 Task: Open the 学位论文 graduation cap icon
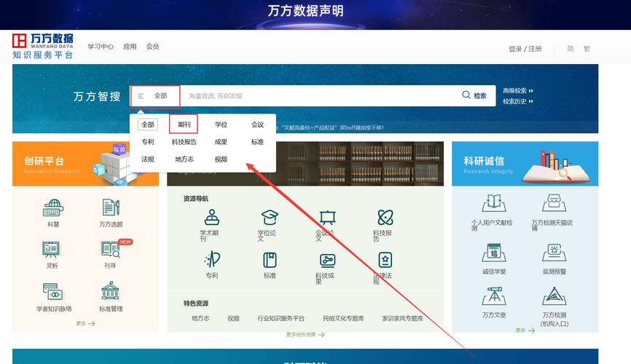click(x=270, y=218)
